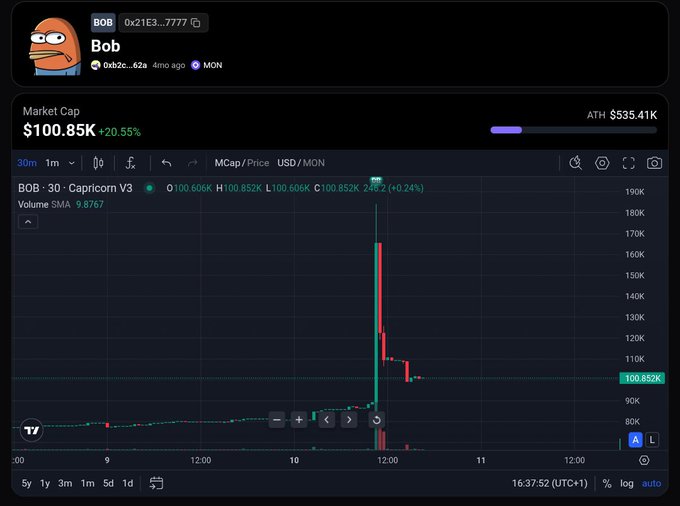Screen dimensions: 680x506
Task: Click the creator avatar next to 0xb2c...62a
Action: point(95,65)
